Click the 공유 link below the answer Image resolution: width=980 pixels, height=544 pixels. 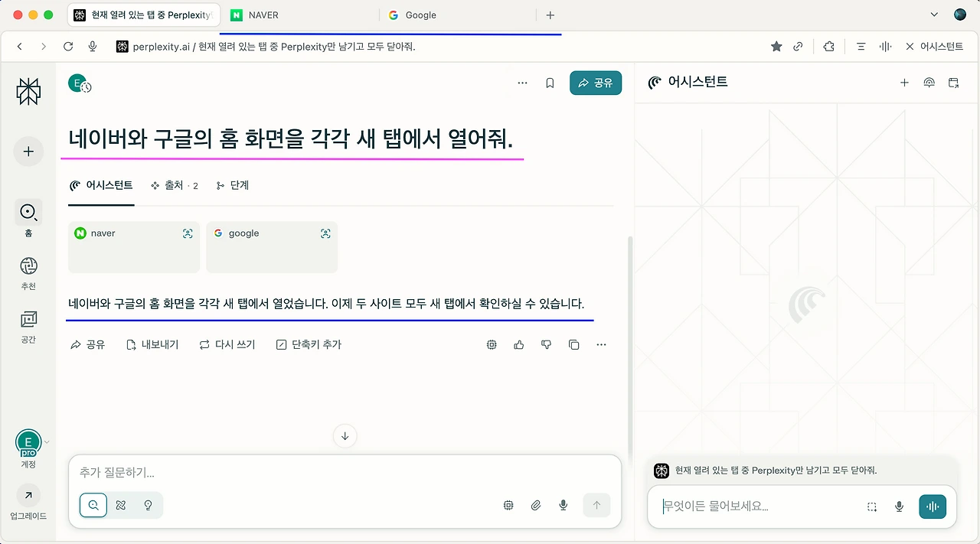click(87, 344)
